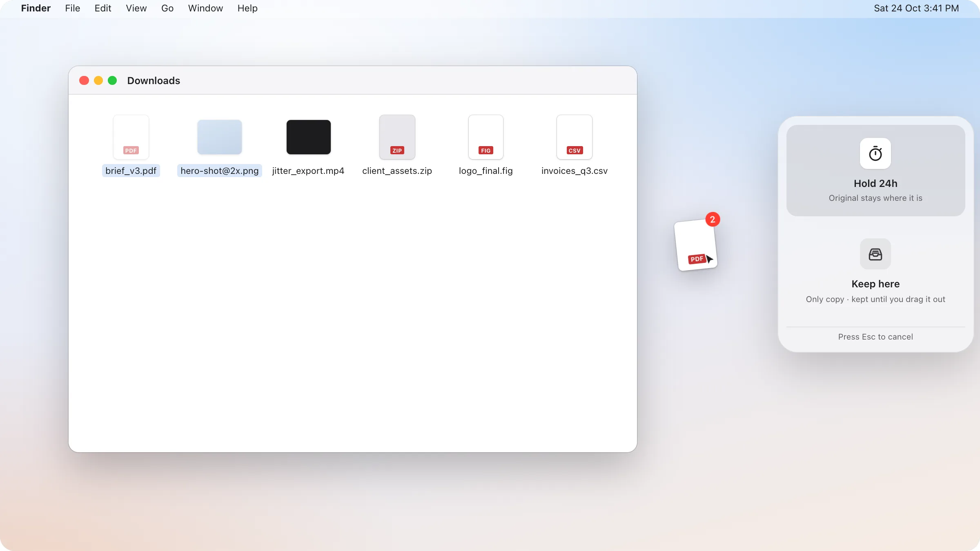Click 'Only copy · kept until you drag it out'
This screenshot has width=980, height=551.
[x=875, y=299]
